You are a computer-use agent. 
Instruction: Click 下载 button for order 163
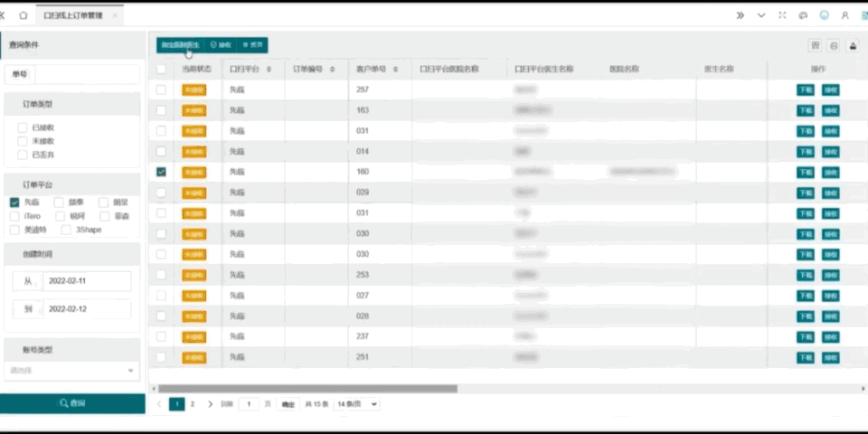805,110
